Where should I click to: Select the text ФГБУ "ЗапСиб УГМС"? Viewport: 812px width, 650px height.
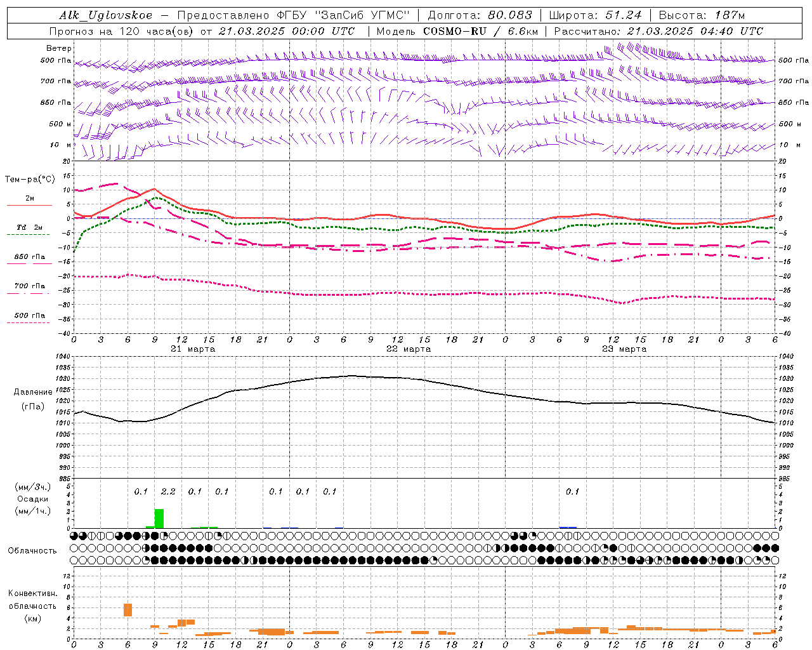click(343, 15)
